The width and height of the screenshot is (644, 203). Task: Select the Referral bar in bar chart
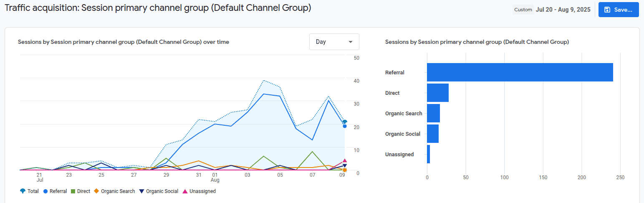click(x=520, y=72)
